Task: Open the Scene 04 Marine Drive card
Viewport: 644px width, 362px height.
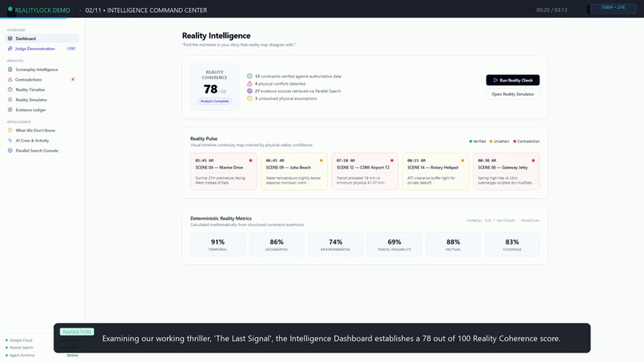Action: pyautogui.click(x=224, y=171)
